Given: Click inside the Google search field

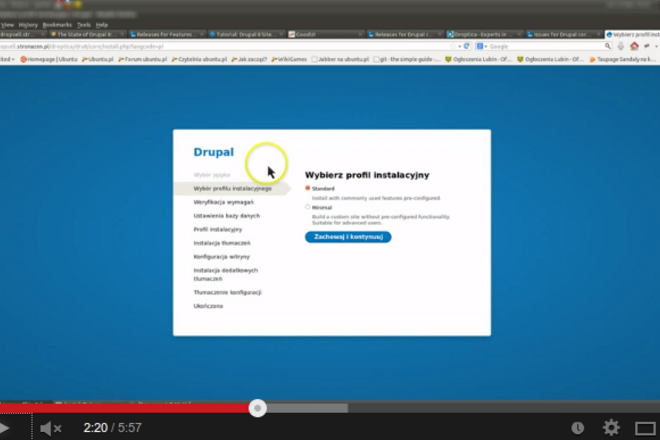Looking at the screenshot, I should [545, 46].
